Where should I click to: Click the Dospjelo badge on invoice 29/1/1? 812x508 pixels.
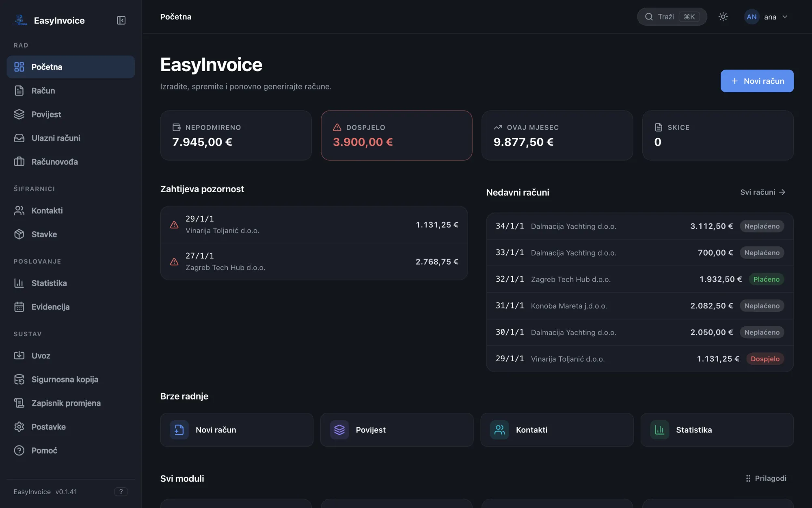coord(765,359)
